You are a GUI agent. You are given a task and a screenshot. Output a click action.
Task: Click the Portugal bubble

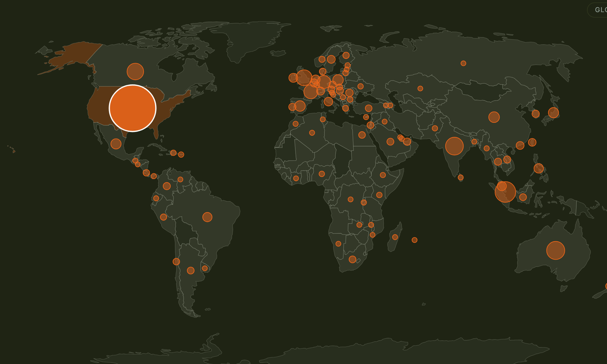tap(292, 107)
